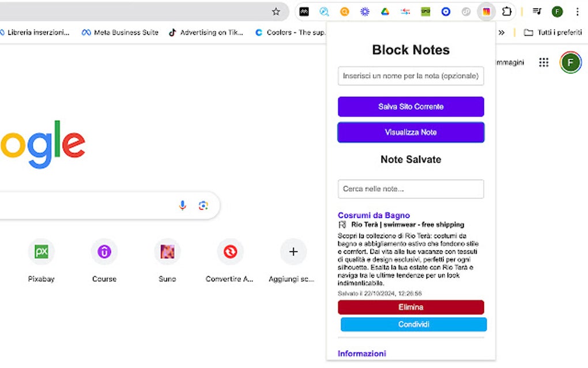Viewport: 588px width, 368px height.
Task: Bookmark the page via the star icon
Action: 275,11
